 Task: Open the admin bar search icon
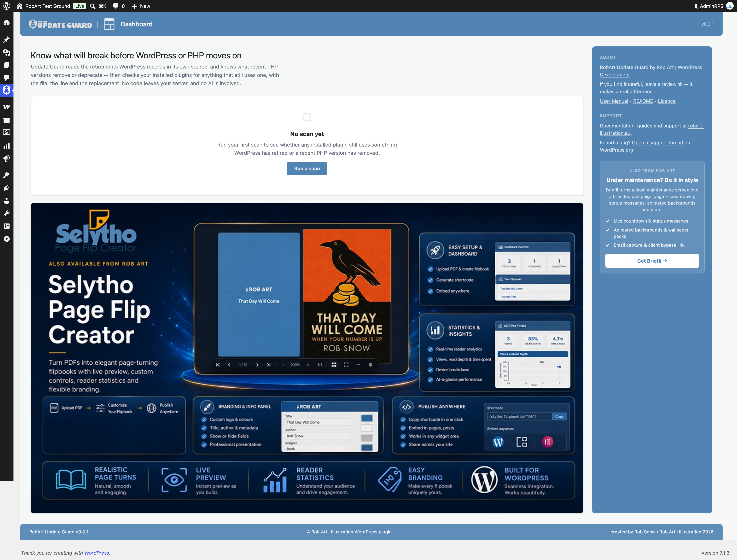(x=93, y=6)
